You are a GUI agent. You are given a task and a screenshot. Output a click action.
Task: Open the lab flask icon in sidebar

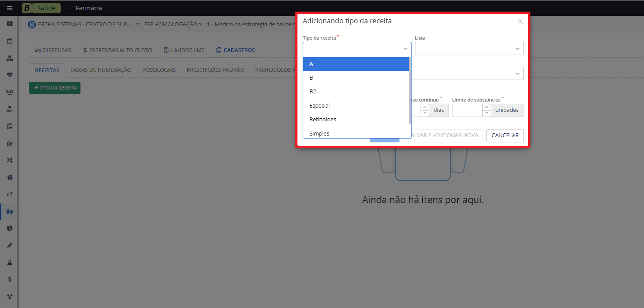tap(9, 262)
